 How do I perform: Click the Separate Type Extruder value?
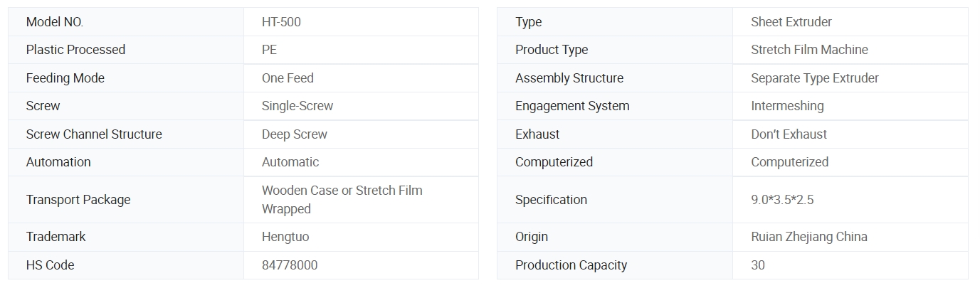point(814,78)
